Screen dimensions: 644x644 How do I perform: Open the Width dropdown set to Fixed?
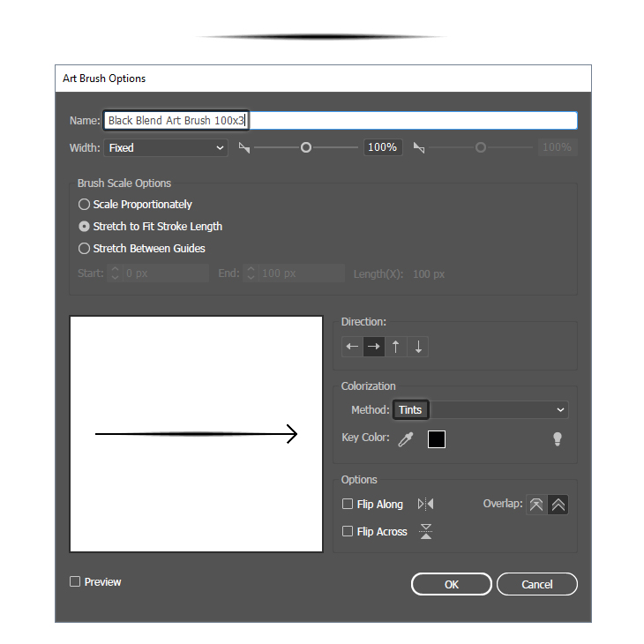point(166,147)
